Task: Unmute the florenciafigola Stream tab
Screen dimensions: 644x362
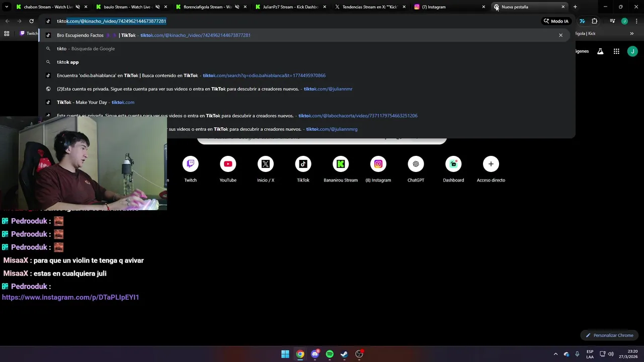Action: [237, 7]
